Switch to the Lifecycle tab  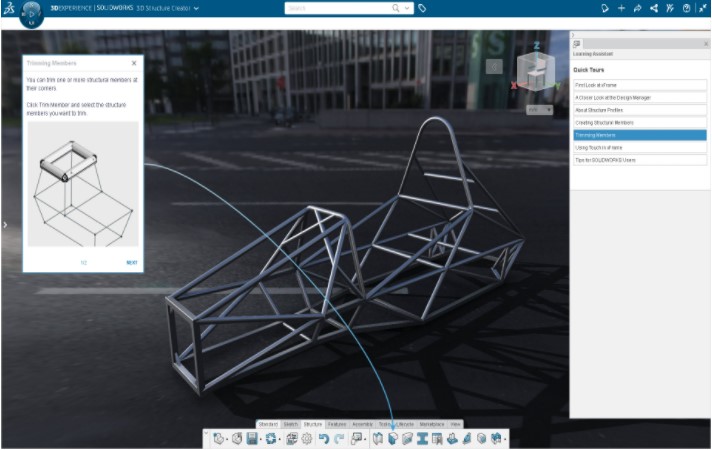click(405, 424)
